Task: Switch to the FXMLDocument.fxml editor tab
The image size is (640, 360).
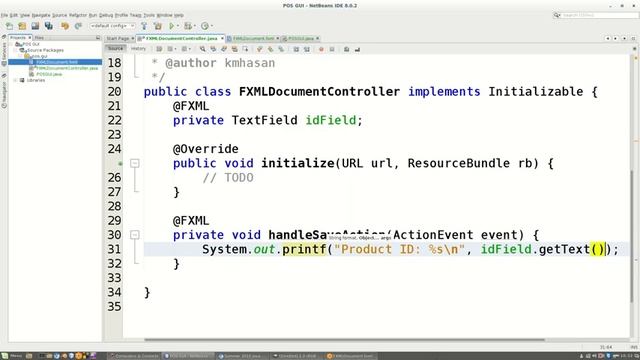Action: point(253,38)
